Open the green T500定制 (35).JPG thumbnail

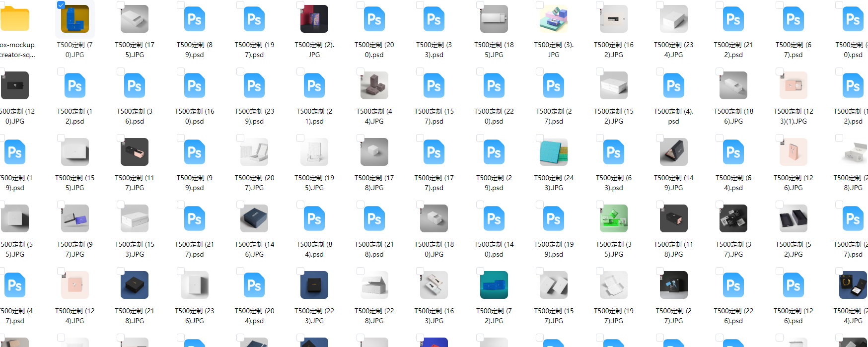click(614, 218)
